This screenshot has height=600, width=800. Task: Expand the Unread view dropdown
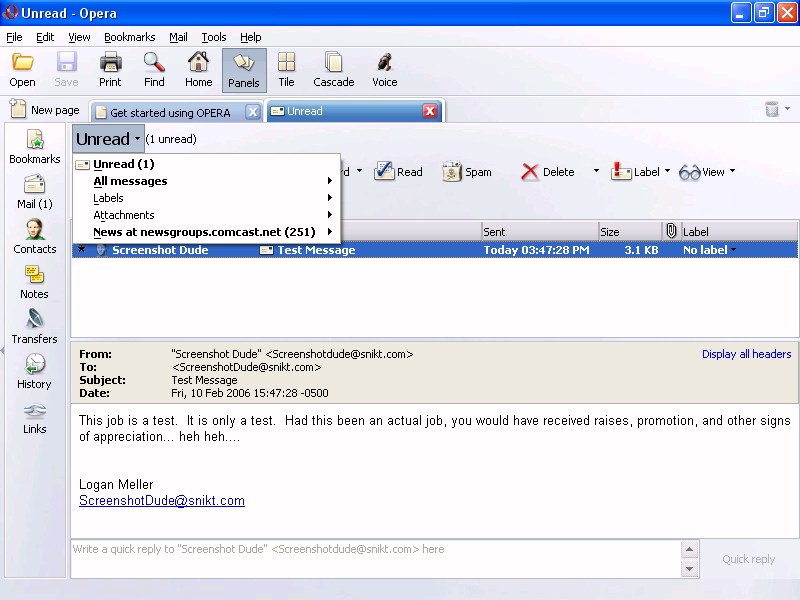pyautogui.click(x=108, y=139)
